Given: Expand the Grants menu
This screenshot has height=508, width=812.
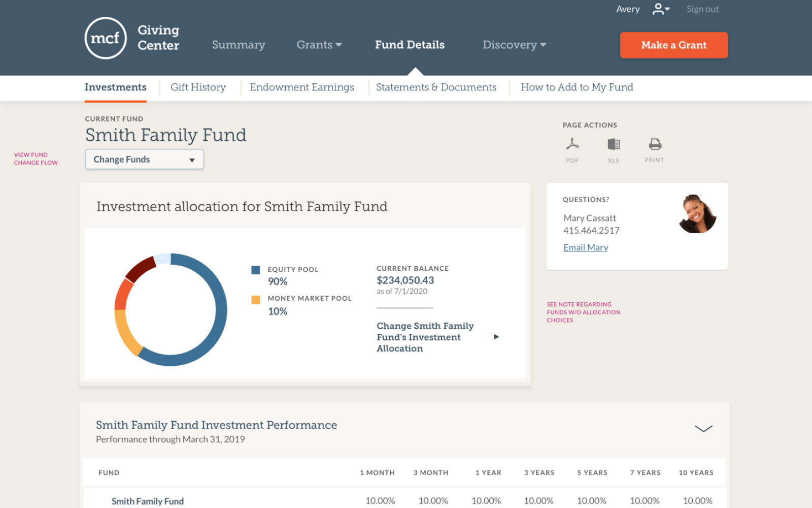Looking at the screenshot, I should pyautogui.click(x=319, y=45).
